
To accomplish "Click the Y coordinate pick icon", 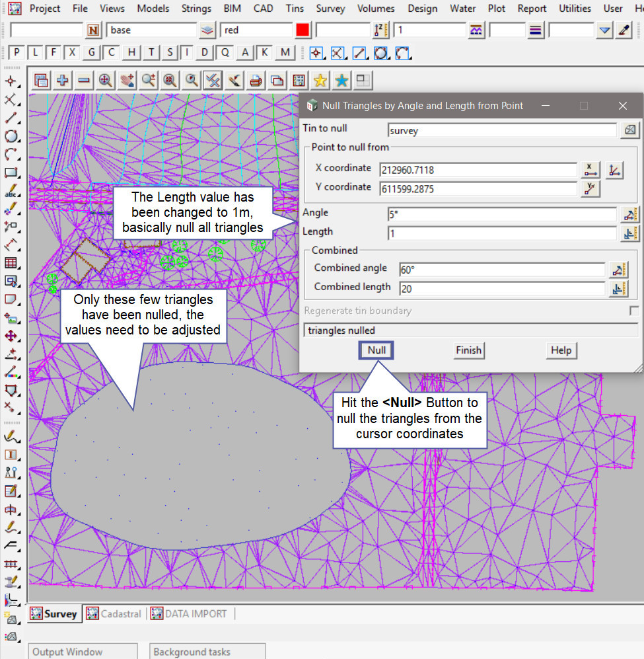I will 590,189.
